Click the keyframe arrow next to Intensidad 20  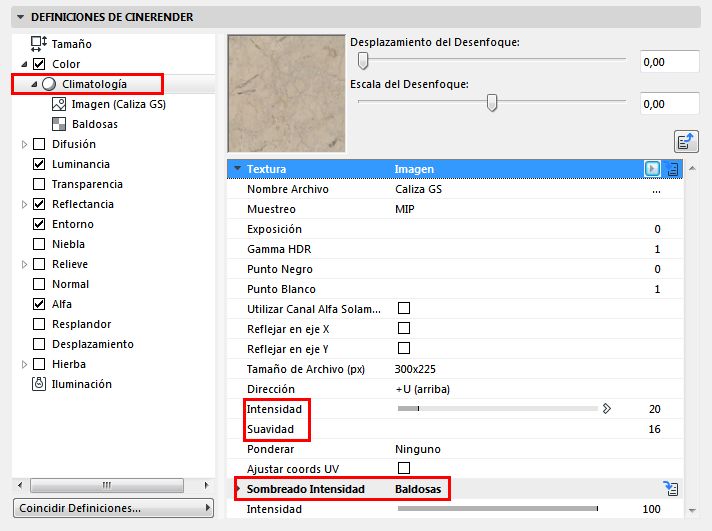tap(607, 409)
